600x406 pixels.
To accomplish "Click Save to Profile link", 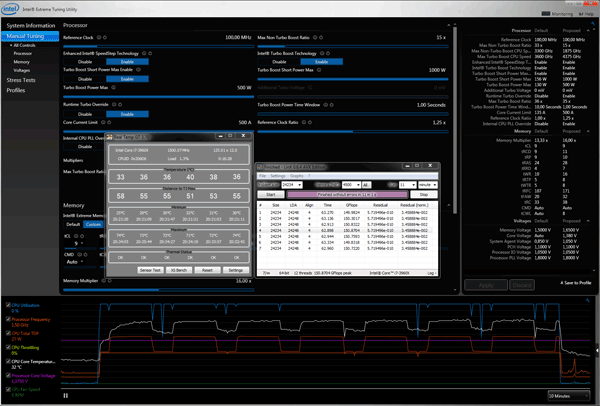I will [576, 283].
